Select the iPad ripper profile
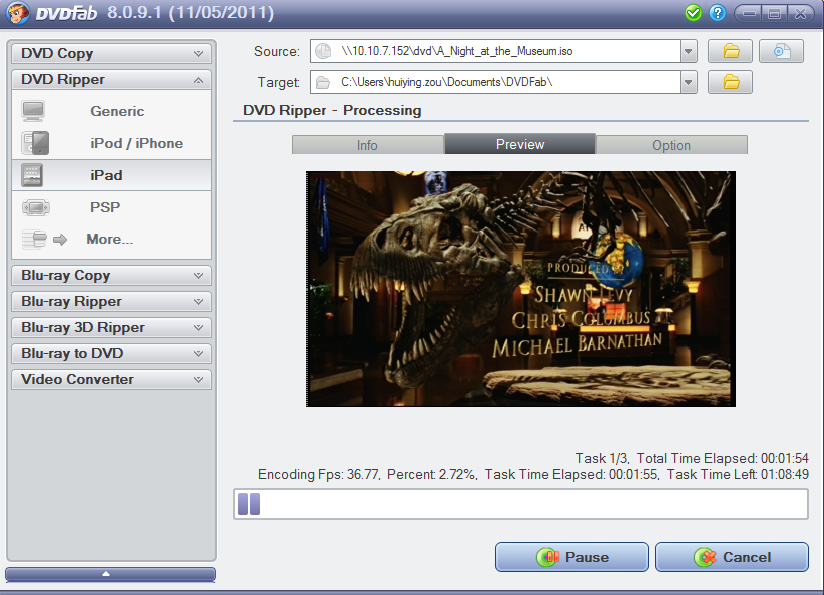This screenshot has width=824, height=595. point(106,175)
